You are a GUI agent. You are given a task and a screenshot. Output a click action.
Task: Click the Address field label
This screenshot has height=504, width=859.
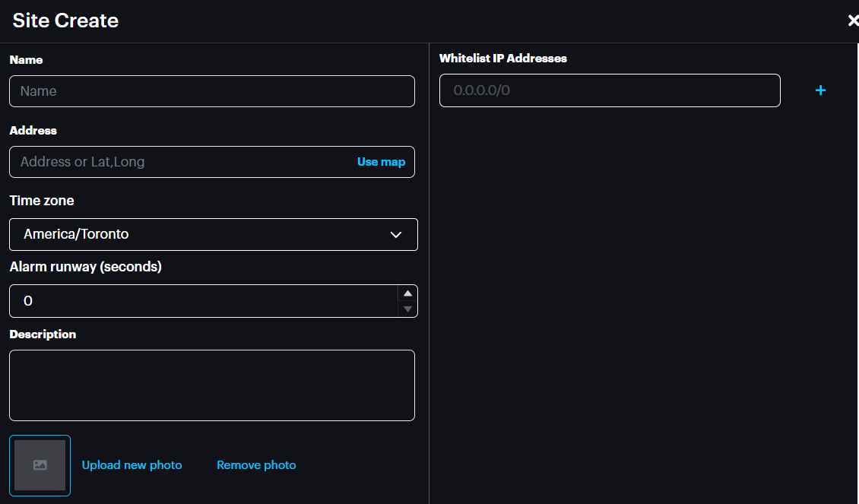pos(33,131)
